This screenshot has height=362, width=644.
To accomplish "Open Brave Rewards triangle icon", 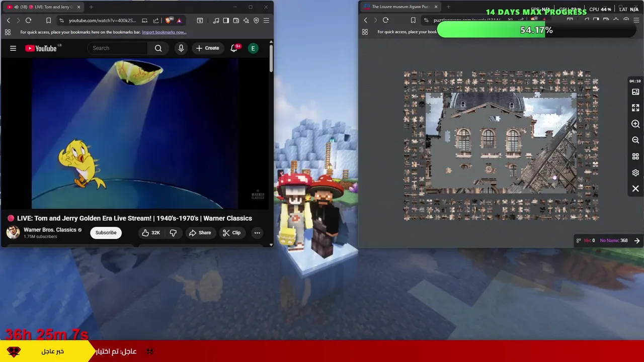I will pyautogui.click(x=179, y=21).
